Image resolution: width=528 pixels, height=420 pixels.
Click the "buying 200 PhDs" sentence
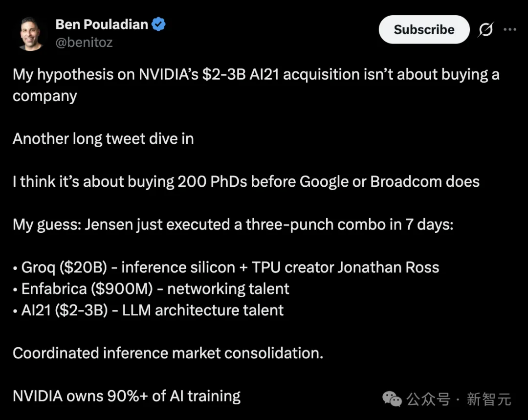[x=246, y=182]
